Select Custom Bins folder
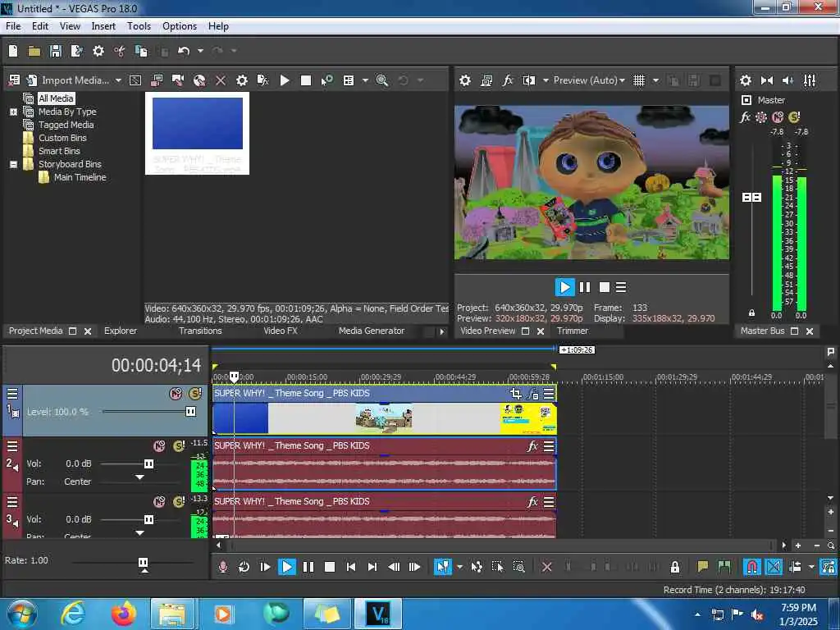Image resolution: width=840 pixels, height=630 pixels. point(62,138)
